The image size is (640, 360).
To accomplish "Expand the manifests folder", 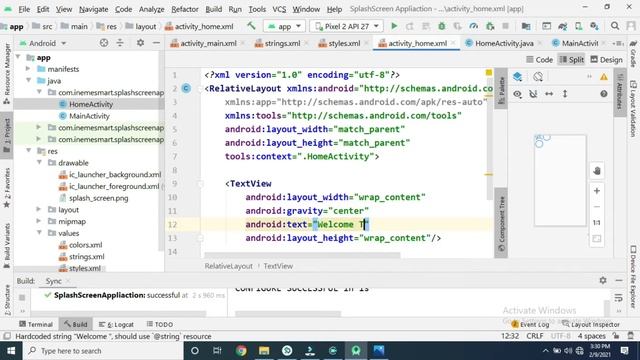I will pos(28,69).
